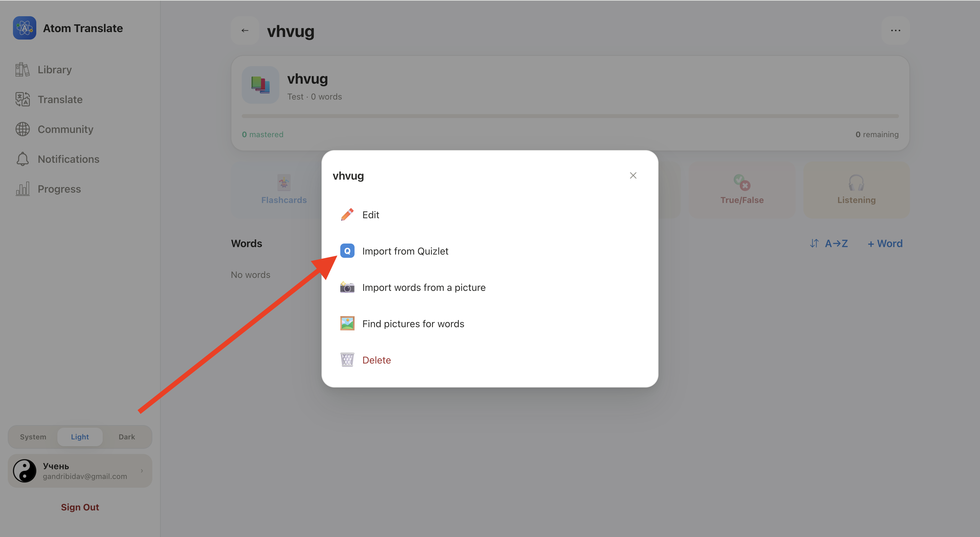The image size is (980, 537).
Task: Switch theme to System
Action: [x=33, y=437]
